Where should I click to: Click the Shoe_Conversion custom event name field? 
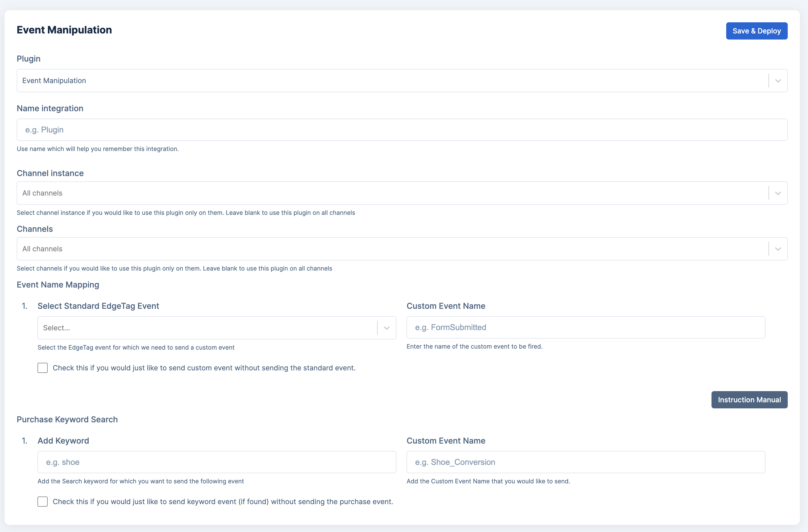click(x=586, y=462)
